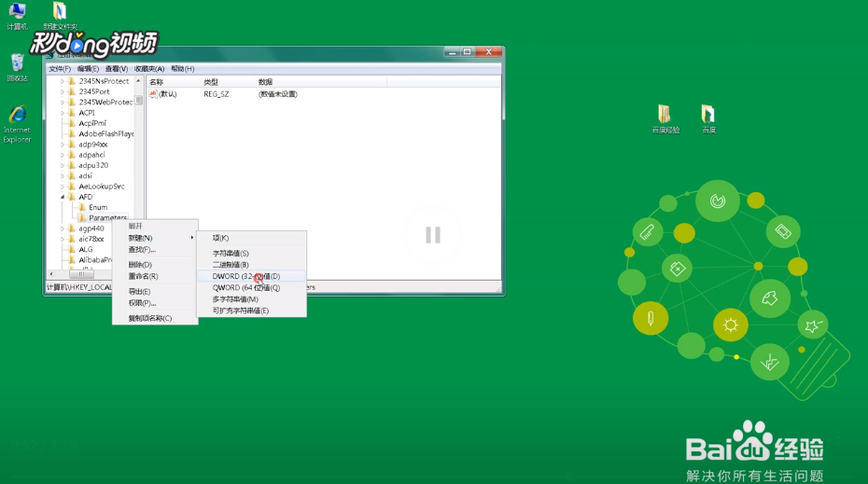Click the video pause overlay button
The image size is (868, 484).
pos(433,235)
